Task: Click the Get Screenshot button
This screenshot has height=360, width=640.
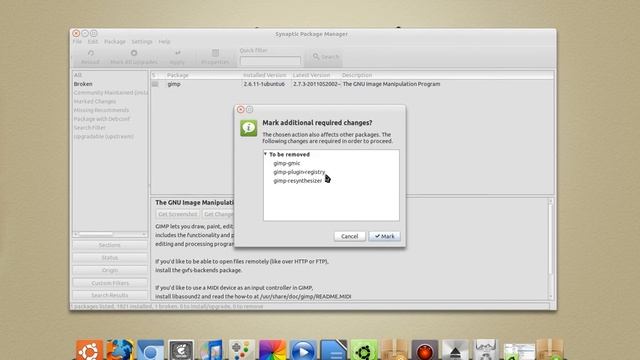Action: coord(178,214)
